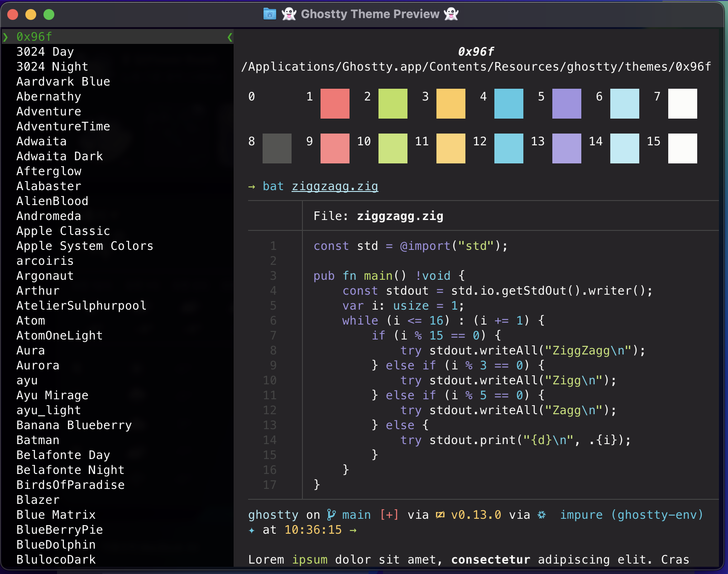Click the [+] git status indicator
The image size is (728, 574).
tap(389, 515)
